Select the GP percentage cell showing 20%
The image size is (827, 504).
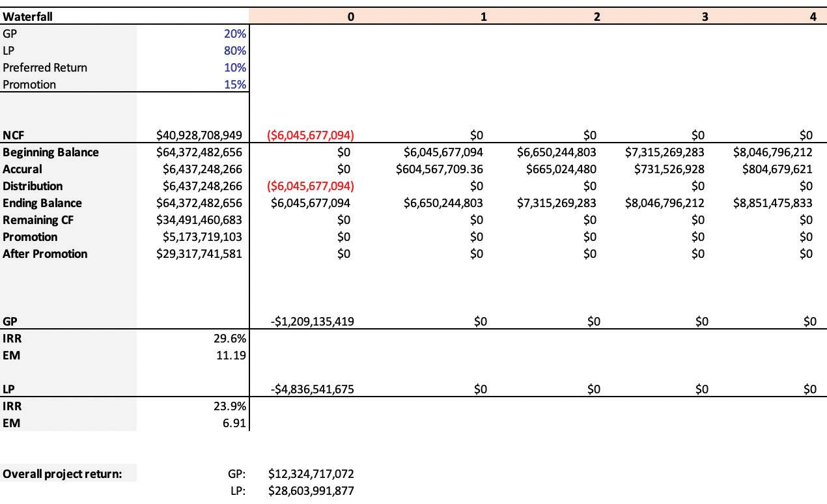pos(193,34)
